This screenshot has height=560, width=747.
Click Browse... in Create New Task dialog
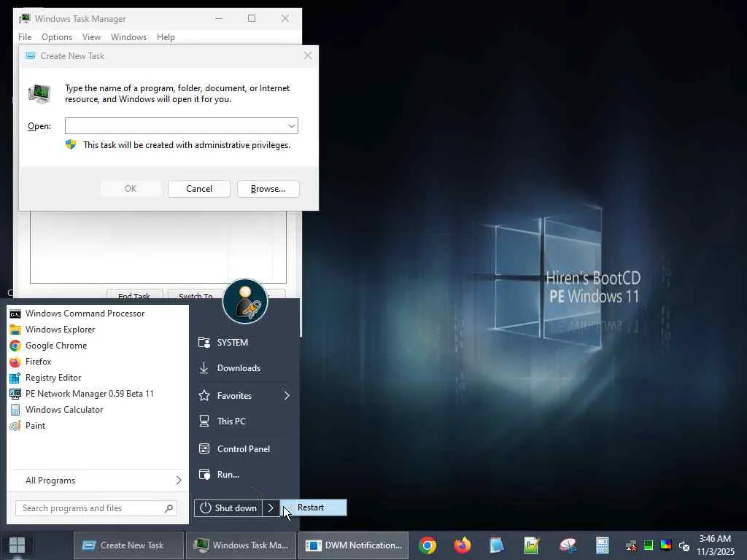coord(268,189)
